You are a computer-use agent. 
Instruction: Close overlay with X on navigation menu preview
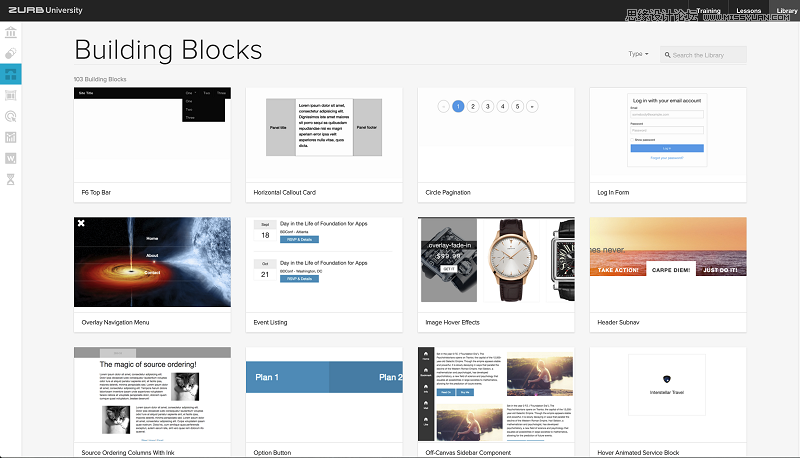[81, 223]
